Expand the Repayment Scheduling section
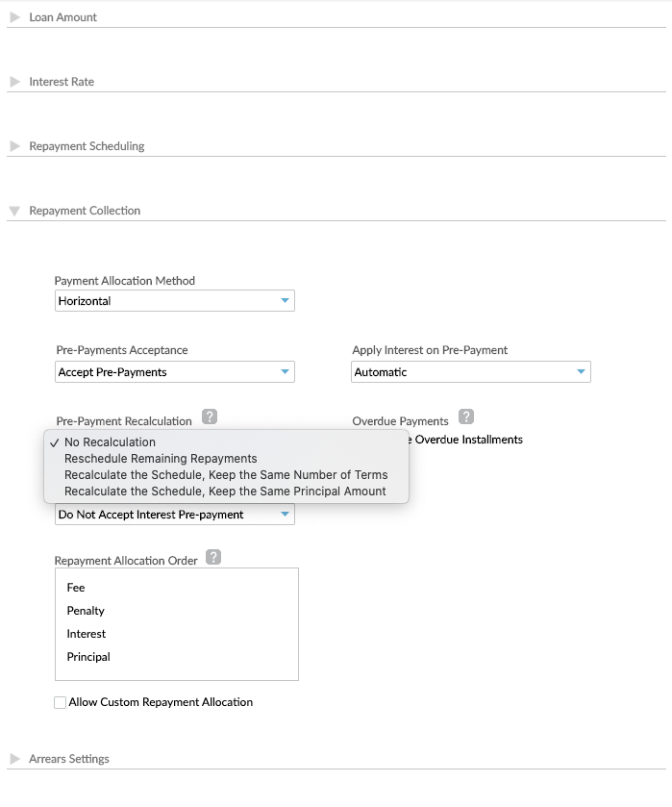672x807 pixels. [x=14, y=146]
